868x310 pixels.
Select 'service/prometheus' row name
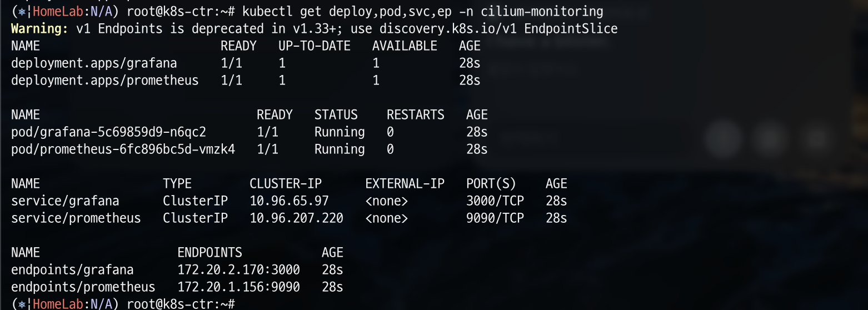[76, 218]
